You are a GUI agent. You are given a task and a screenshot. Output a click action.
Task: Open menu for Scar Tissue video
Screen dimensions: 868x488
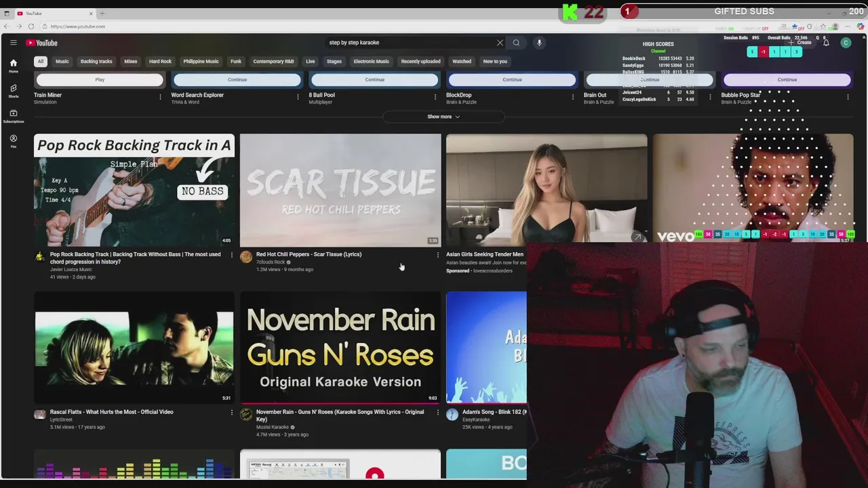pos(437,255)
